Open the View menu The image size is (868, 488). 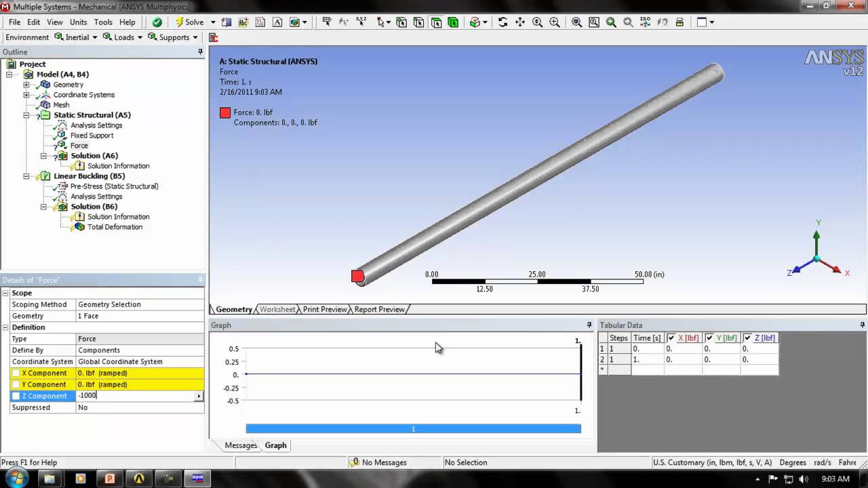[55, 22]
